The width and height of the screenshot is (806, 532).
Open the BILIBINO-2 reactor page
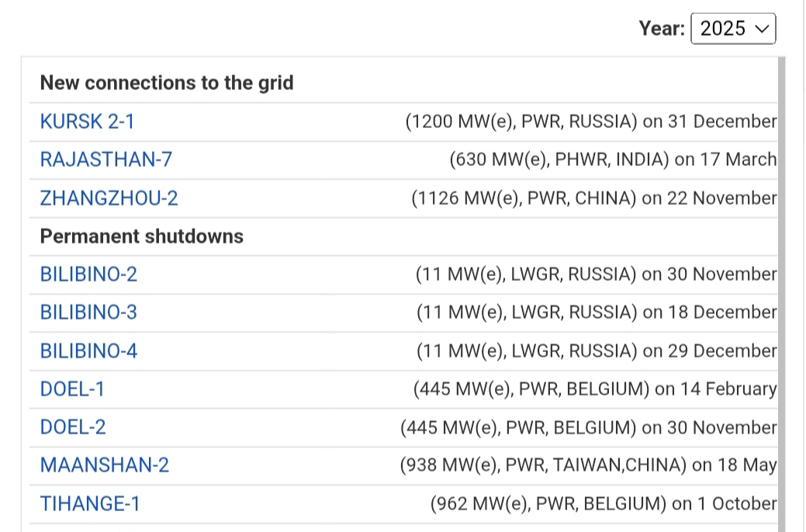[x=88, y=274]
